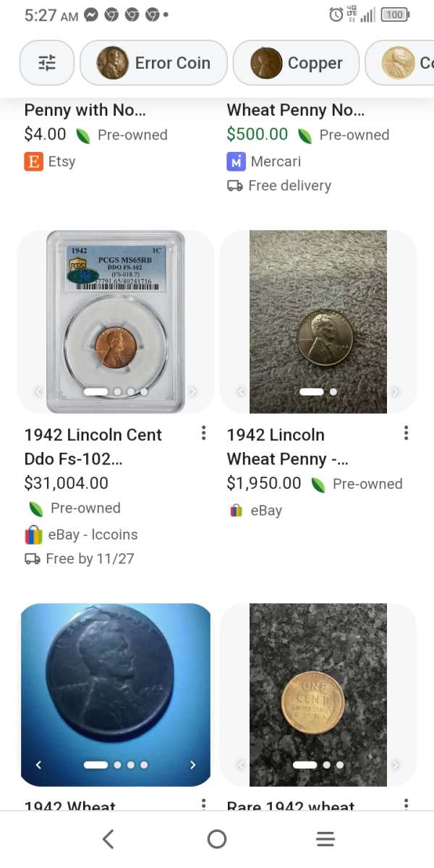This screenshot has height=868, width=434.
Task: Open the three-dot menu on the PCGS graded cent listing
Action: click(x=203, y=433)
